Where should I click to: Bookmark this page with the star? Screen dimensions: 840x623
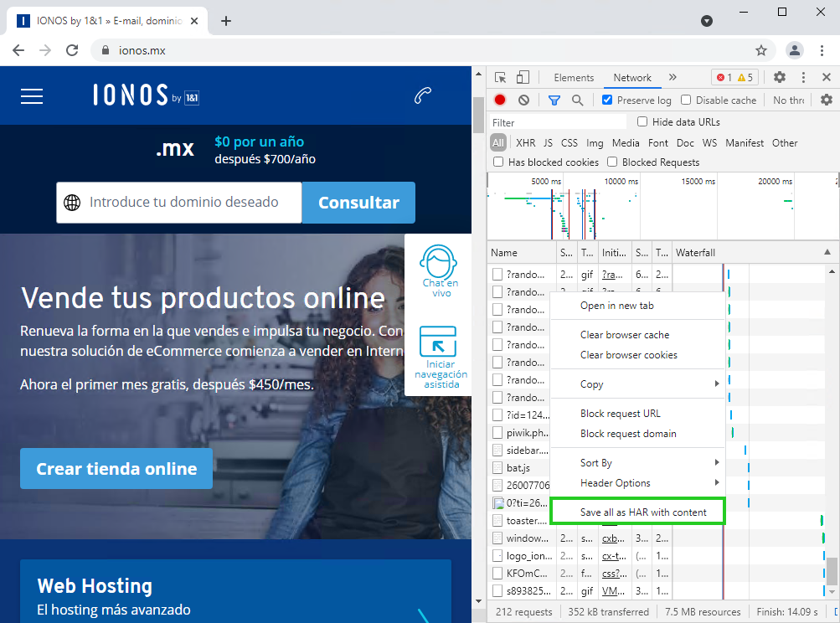760,50
